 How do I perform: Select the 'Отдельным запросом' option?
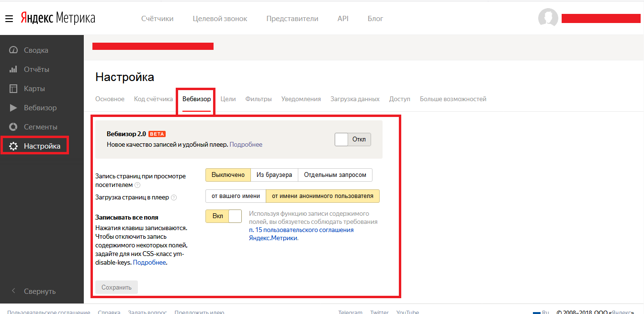point(335,175)
